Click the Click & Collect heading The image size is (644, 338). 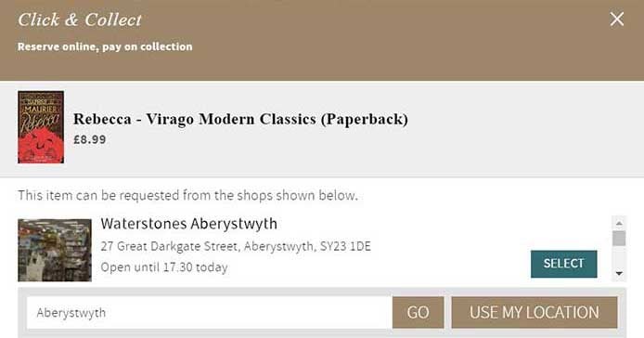(x=80, y=19)
